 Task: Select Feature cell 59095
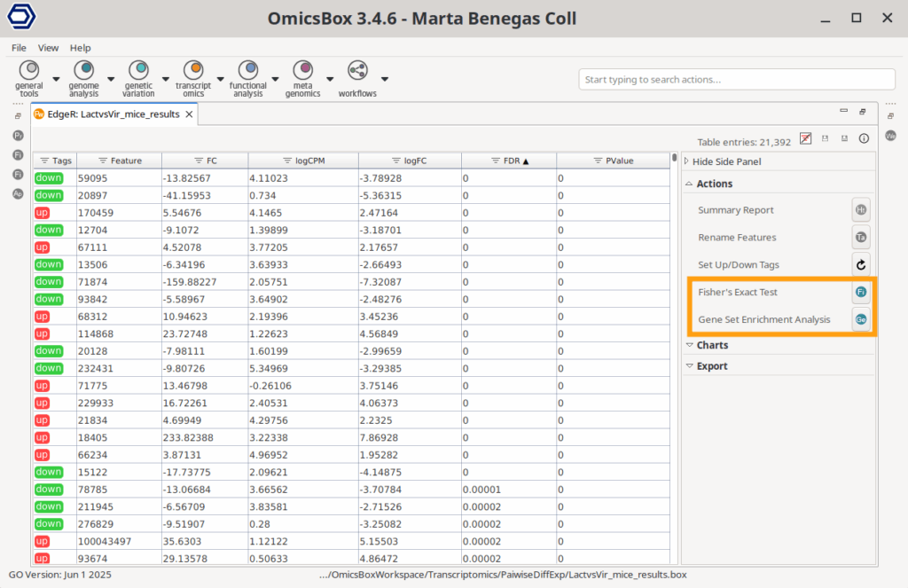pos(120,178)
